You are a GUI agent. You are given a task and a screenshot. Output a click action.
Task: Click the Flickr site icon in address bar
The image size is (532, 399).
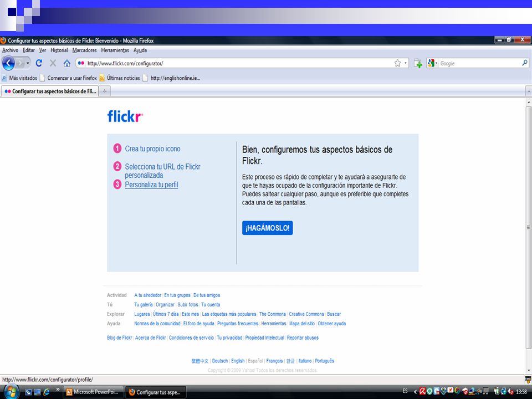81,63
